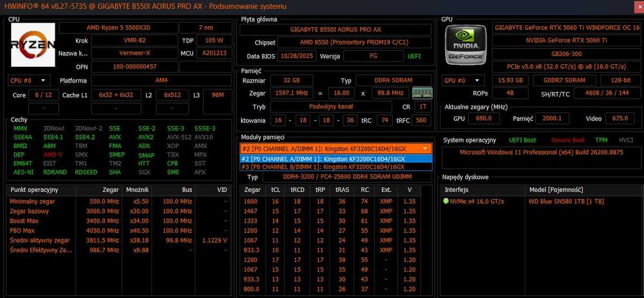Select the 1333 MHz XMP timing row
Image resolution: width=644 pixels, height=298 pixels.
[x=330, y=221]
